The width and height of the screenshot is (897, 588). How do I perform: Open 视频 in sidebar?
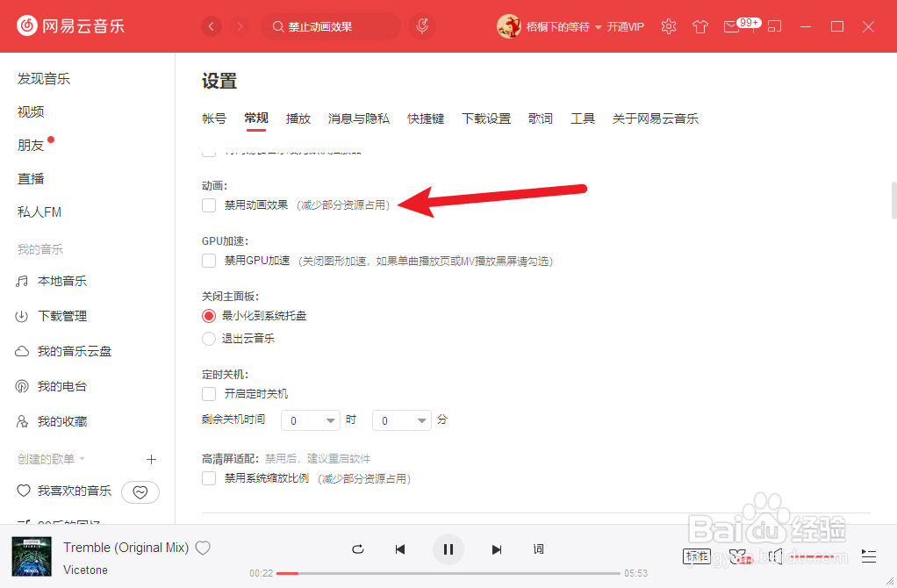(x=31, y=112)
